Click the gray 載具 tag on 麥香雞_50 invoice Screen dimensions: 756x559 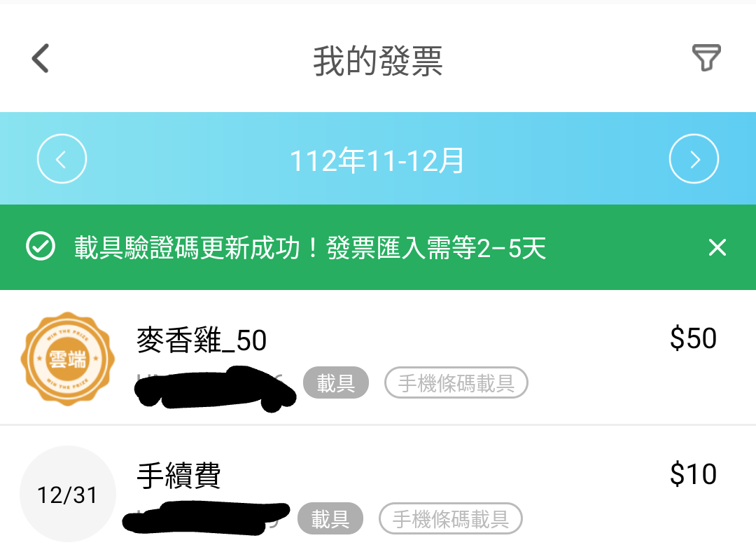click(335, 383)
